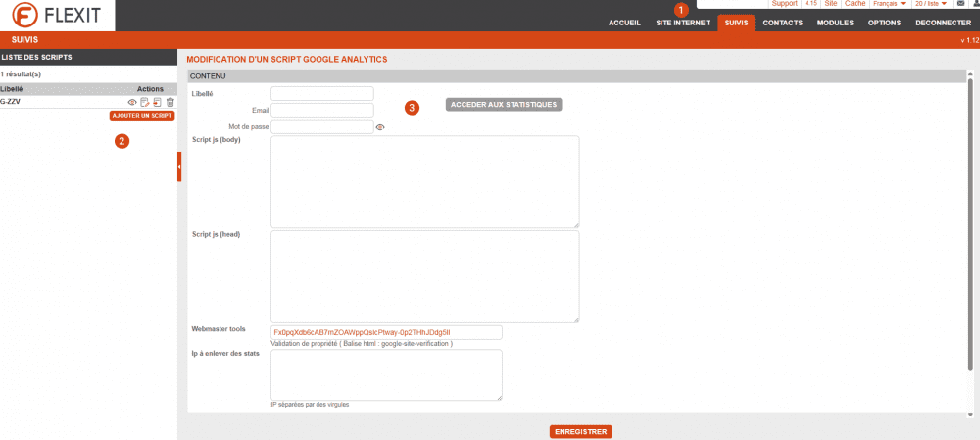Focus the Libellé text field

point(322,94)
